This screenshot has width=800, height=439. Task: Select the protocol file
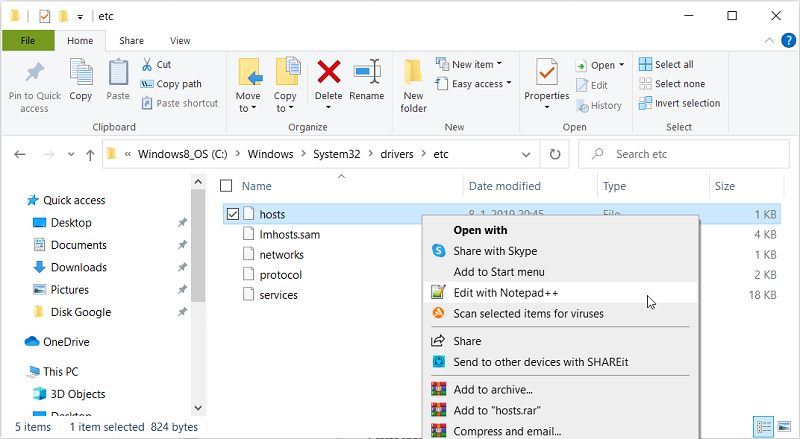tap(281, 275)
